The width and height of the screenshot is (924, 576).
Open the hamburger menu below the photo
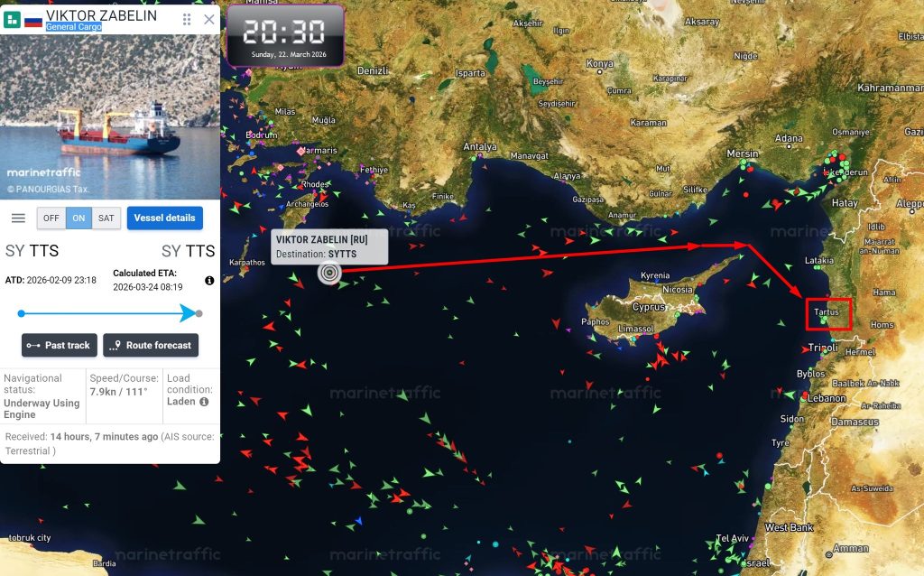click(x=18, y=218)
